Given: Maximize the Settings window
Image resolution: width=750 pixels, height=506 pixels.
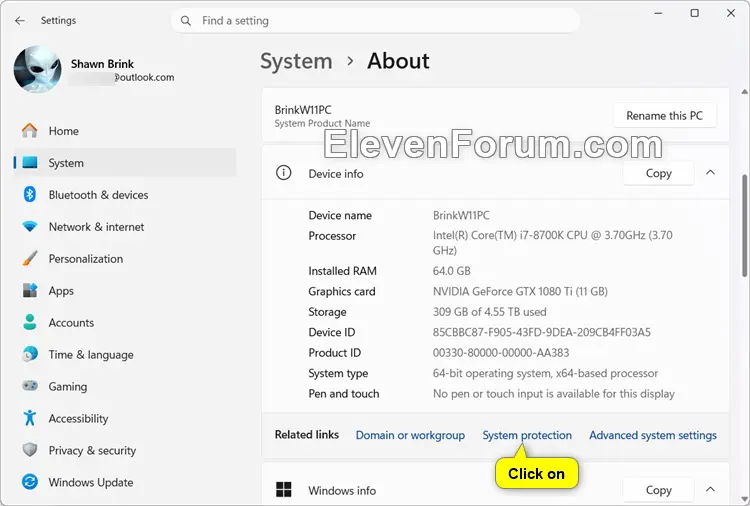Looking at the screenshot, I should [x=695, y=13].
